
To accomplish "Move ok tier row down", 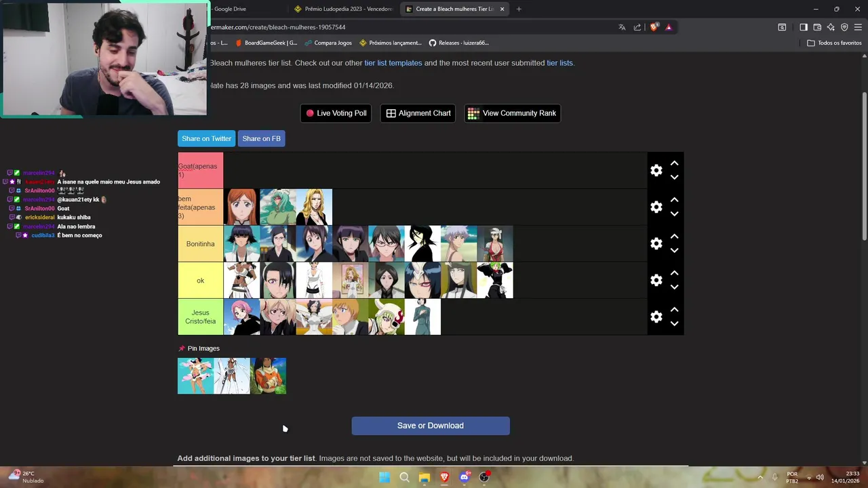I will (x=674, y=287).
